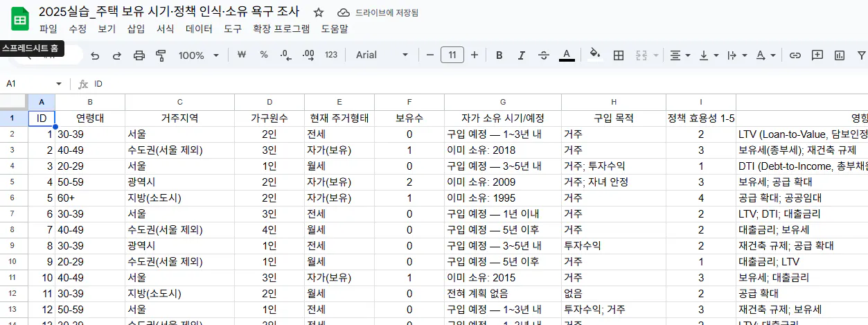Open the 파일 menu
The width and height of the screenshot is (868, 325).
[x=48, y=29]
